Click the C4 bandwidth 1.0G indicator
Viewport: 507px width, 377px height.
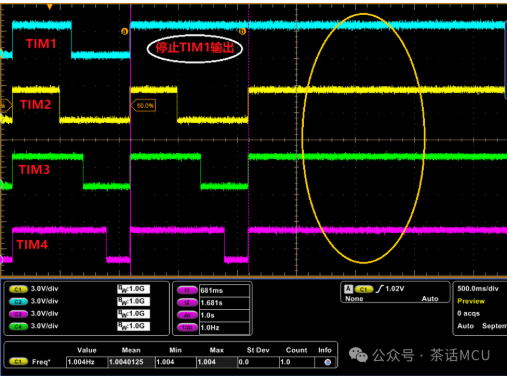click(x=133, y=326)
